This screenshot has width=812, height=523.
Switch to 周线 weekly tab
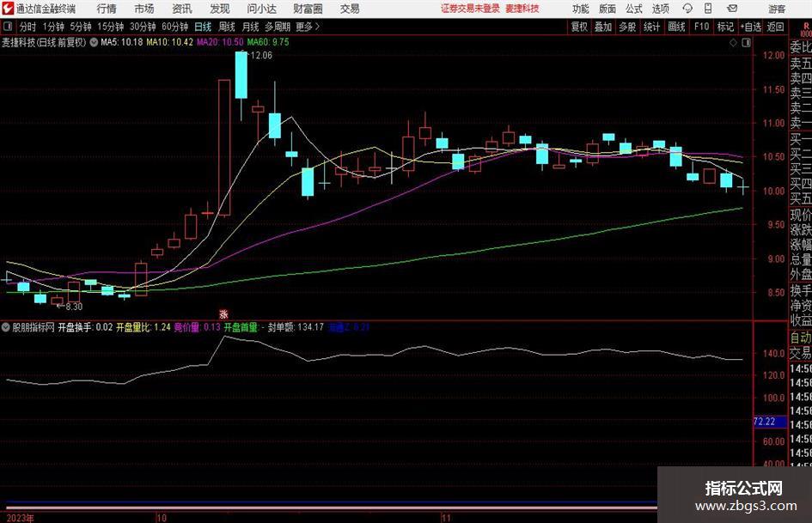tap(227, 27)
